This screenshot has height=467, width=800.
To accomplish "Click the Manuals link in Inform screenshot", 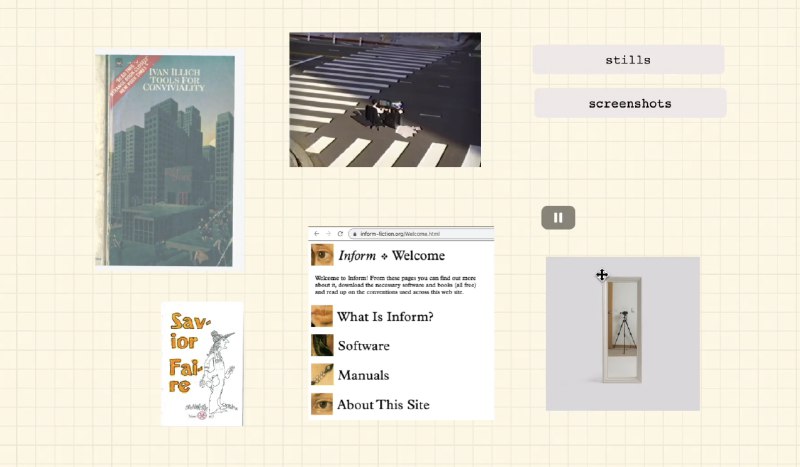I will click(x=363, y=375).
